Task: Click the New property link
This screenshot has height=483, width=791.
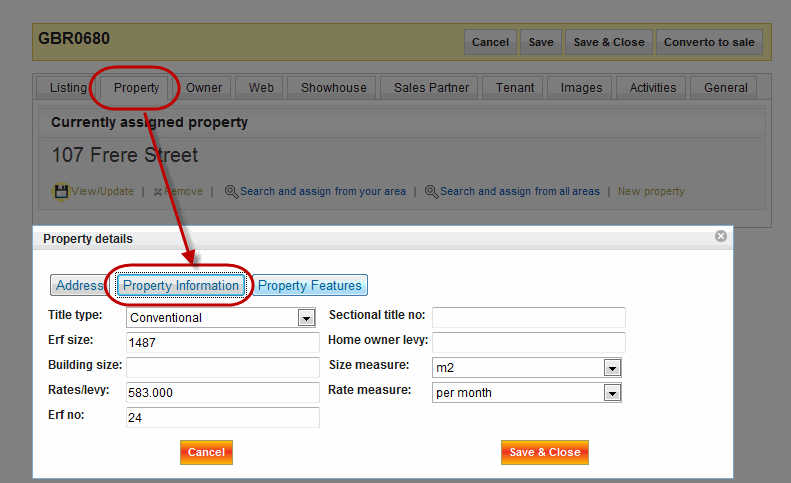Action: (x=651, y=191)
